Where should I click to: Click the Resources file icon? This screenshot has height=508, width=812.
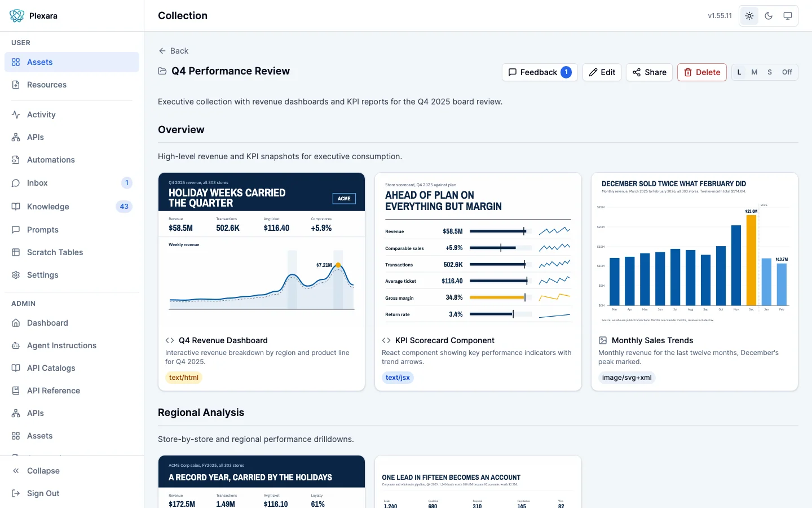[x=16, y=85]
